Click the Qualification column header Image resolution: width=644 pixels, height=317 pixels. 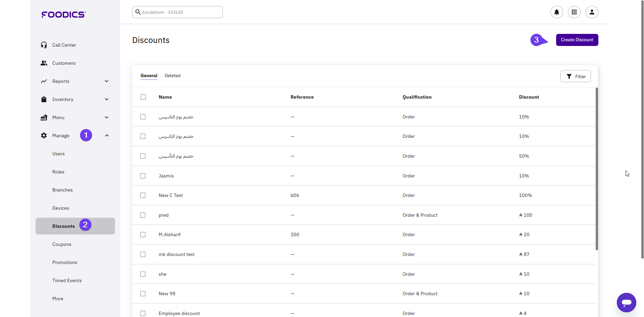pyautogui.click(x=417, y=97)
